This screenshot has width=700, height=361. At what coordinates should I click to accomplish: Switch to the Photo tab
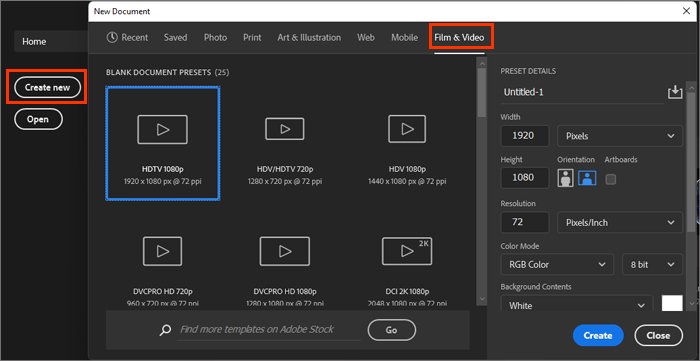215,37
